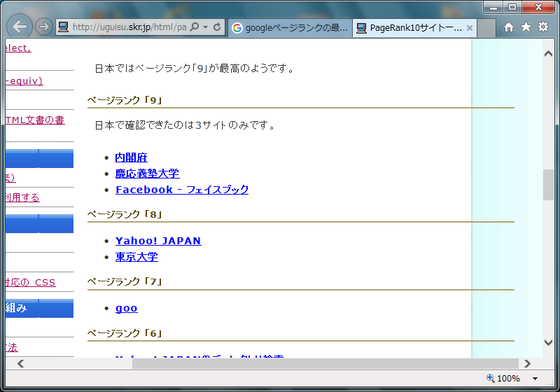The width and height of the screenshot is (560, 392).
Task: Click the sidebar link ending in 'elect,'
Action: [x=18, y=48]
